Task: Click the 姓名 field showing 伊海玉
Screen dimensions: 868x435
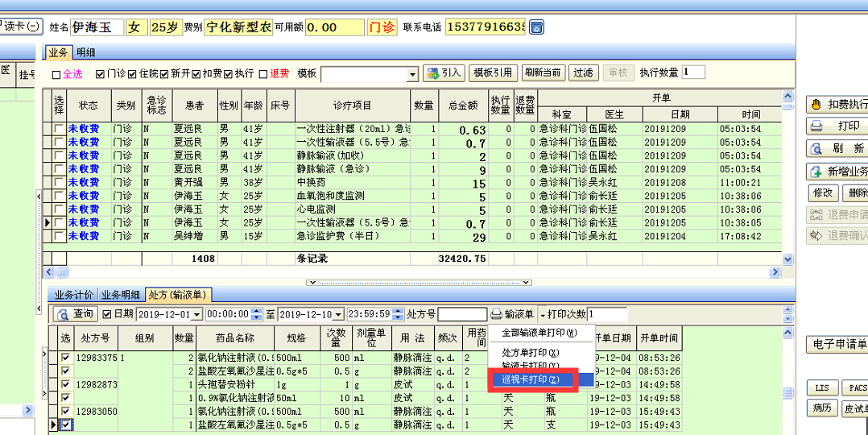Action: [97, 27]
